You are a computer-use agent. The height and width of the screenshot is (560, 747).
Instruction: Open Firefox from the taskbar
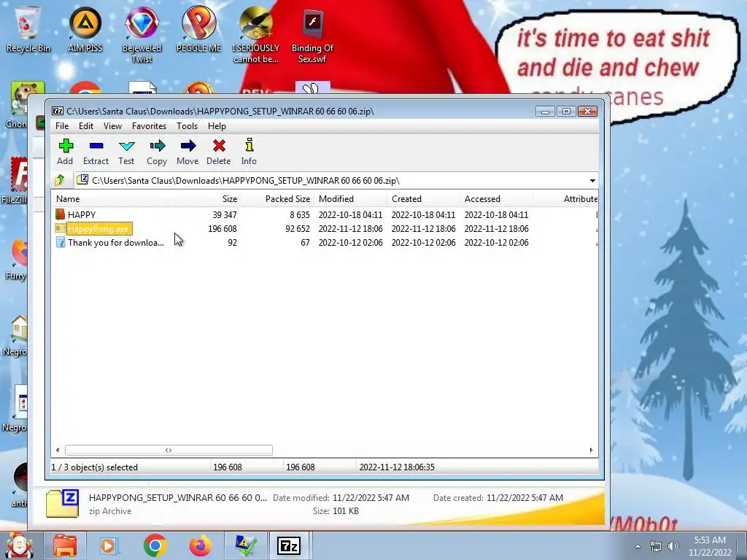pyautogui.click(x=201, y=545)
